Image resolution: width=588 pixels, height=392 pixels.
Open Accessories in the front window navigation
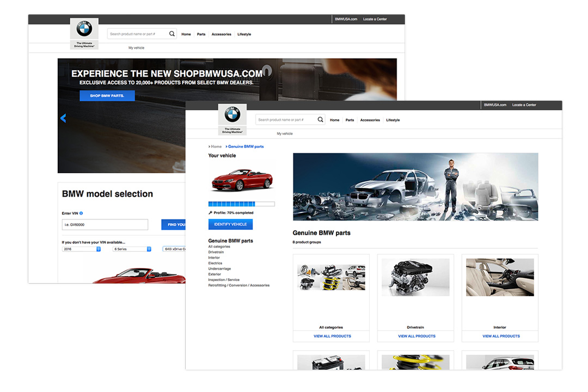[370, 120]
